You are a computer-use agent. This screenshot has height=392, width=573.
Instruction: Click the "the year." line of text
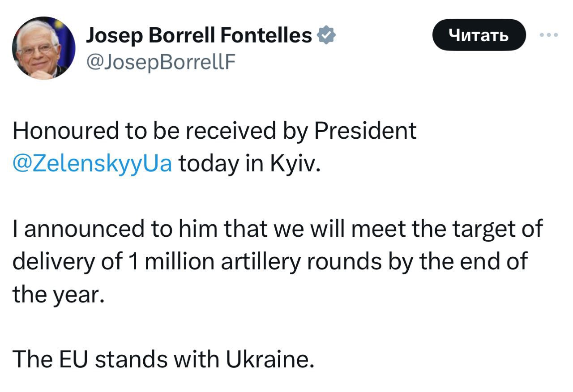(x=58, y=294)
